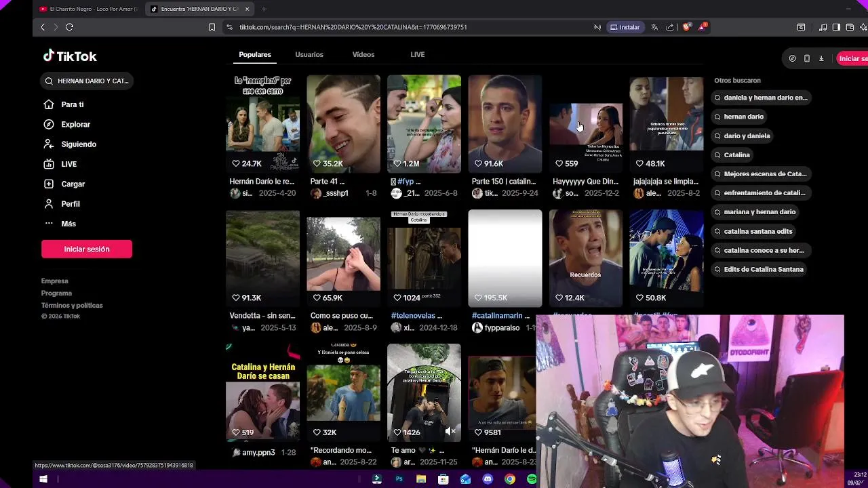Focus the TikTok search field
The height and width of the screenshot is (488, 868).
[87, 81]
